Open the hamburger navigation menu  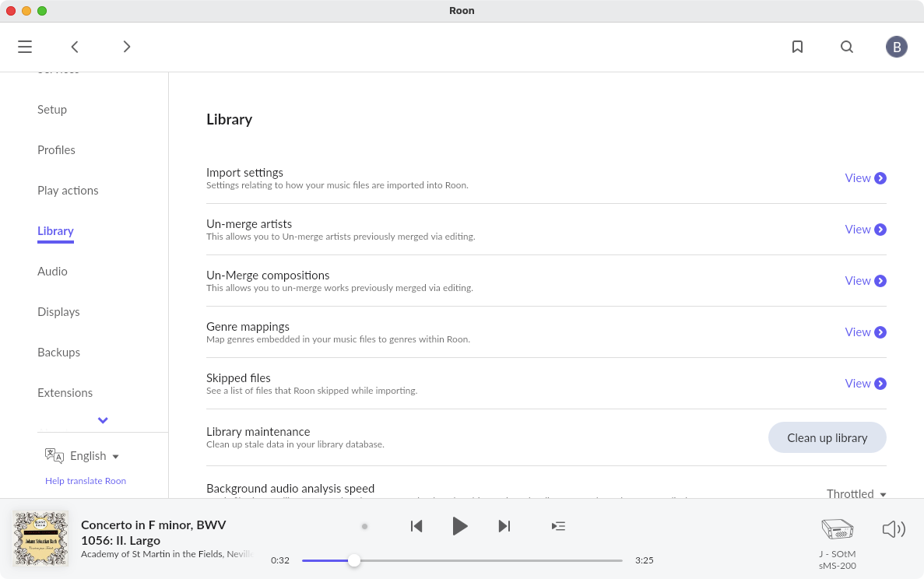[25, 47]
